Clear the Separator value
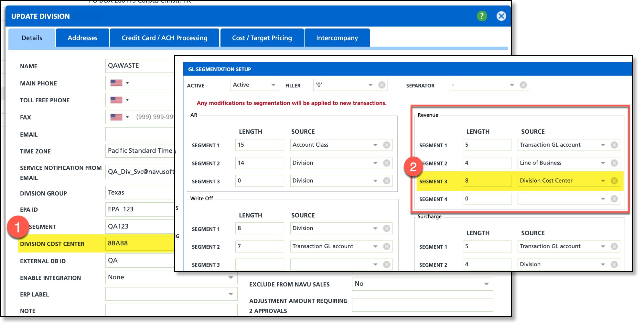 (x=523, y=85)
